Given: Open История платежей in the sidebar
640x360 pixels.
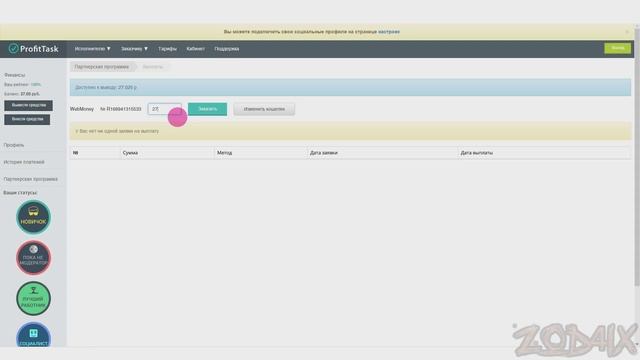Looking at the screenshot, I should (24, 162).
